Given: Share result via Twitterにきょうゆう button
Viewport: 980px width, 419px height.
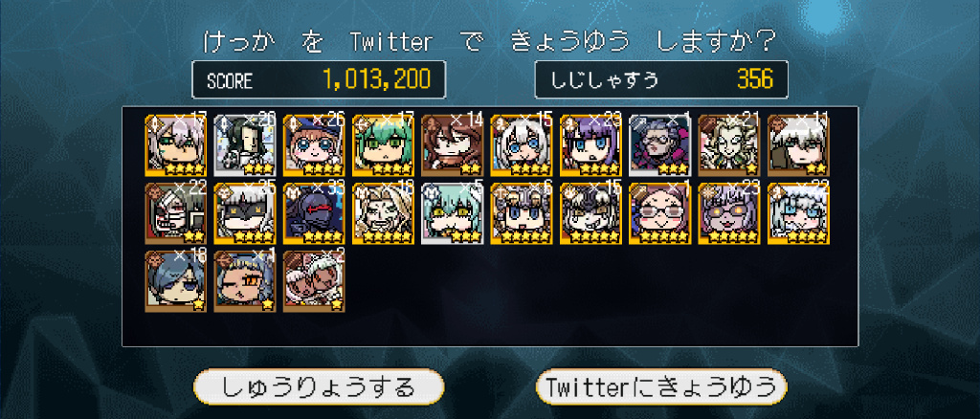Looking at the screenshot, I should click(661, 387).
